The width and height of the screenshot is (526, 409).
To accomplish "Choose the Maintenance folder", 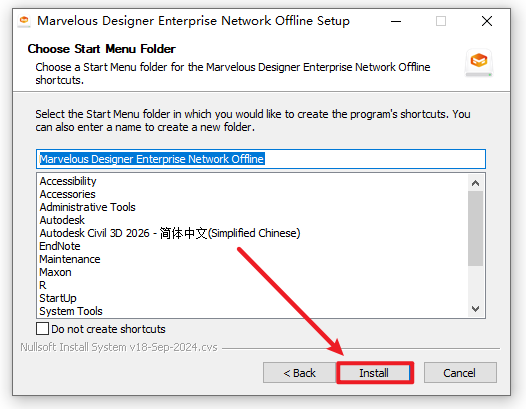I will (x=70, y=259).
